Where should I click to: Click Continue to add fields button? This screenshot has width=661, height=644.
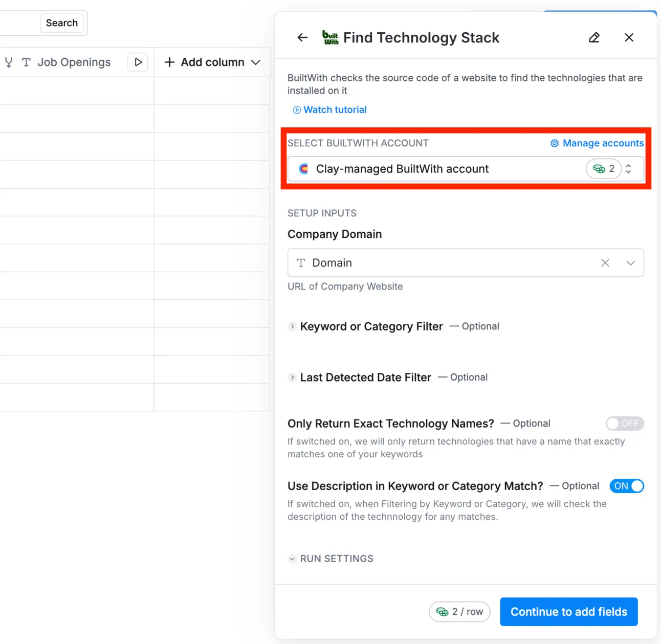(569, 612)
